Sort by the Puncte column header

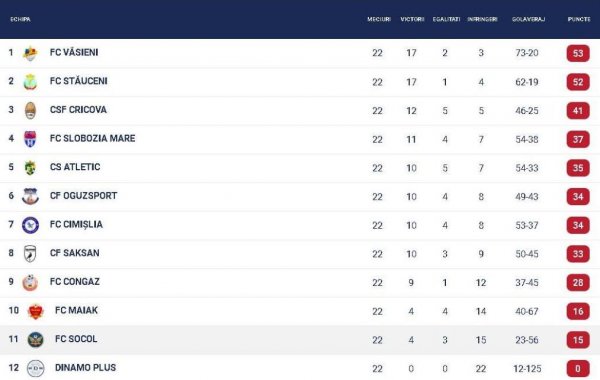click(x=579, y=19)
